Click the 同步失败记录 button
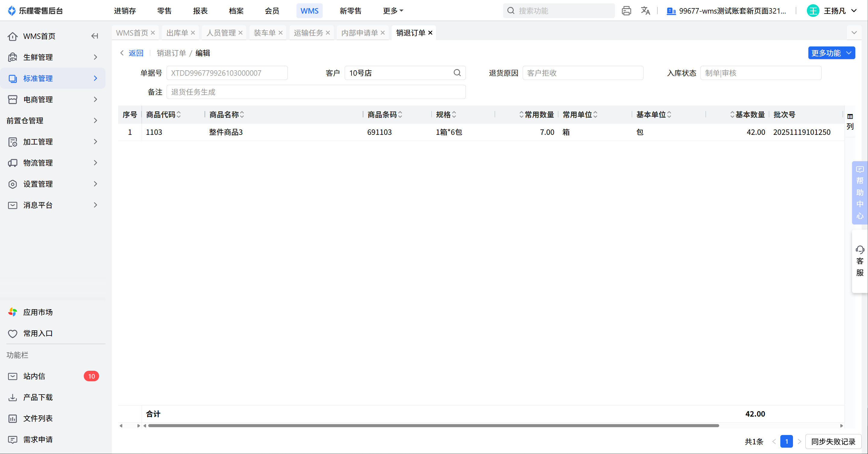The height and width of the screenshot is (454, 868). (833, 442)
